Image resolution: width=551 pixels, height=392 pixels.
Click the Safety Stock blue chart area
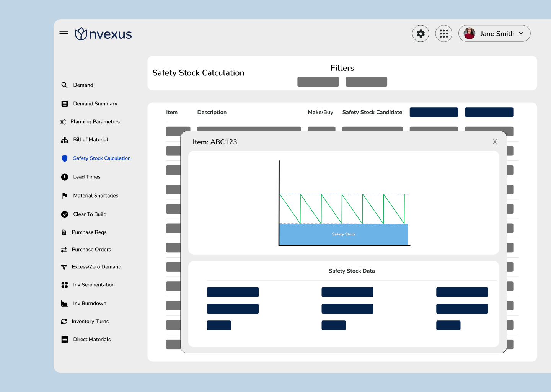344,234
